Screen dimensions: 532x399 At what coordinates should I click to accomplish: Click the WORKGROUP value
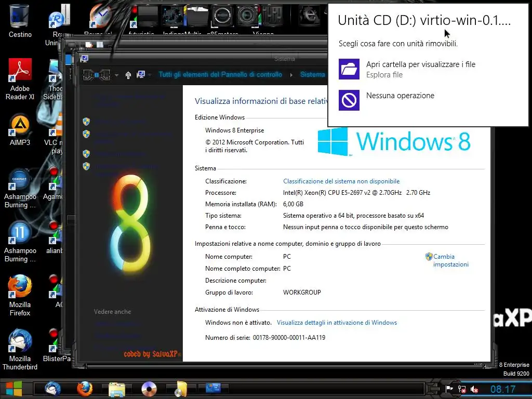[302, 292]
